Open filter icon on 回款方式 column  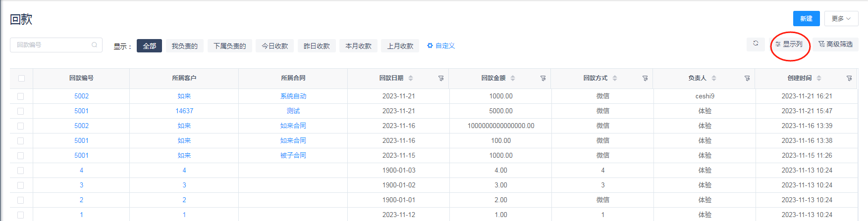(645, 78)
